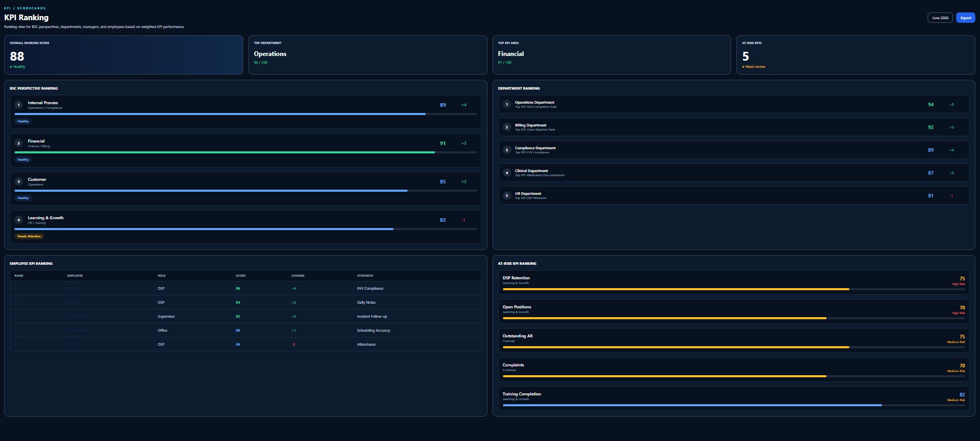Click the Financial perspective score 91
This screenshot has width=980, height=441.
tap(443, 143)
